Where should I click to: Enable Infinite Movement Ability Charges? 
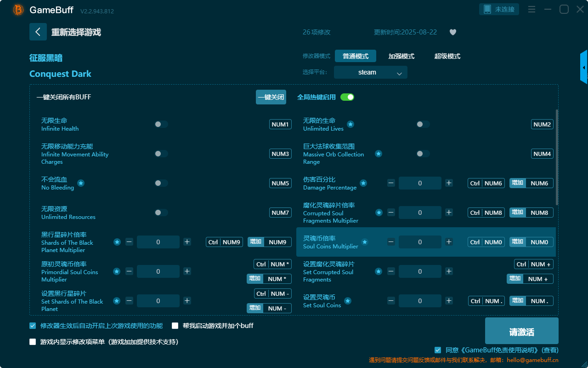161,154
